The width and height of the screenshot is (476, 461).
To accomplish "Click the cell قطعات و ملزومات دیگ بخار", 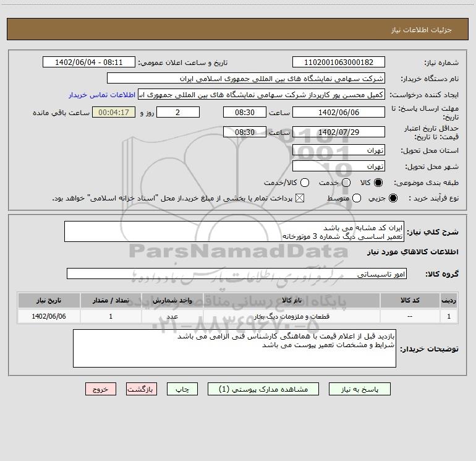I will click(292, 316).
